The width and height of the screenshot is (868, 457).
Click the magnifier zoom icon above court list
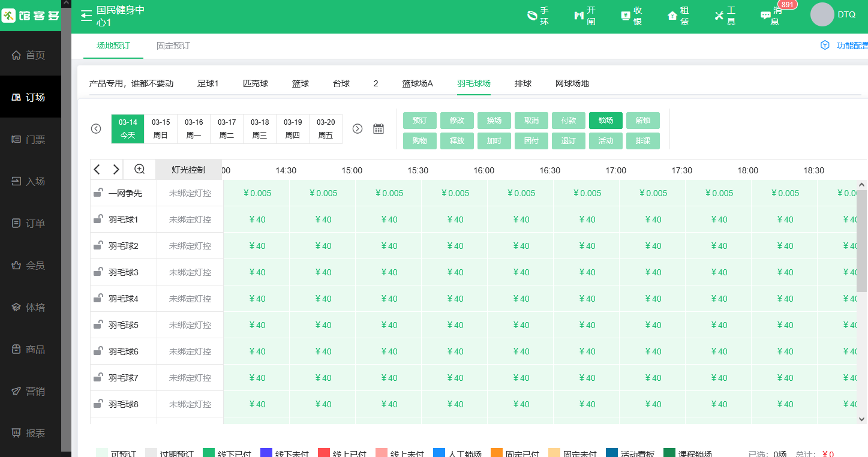pos(139,169)
